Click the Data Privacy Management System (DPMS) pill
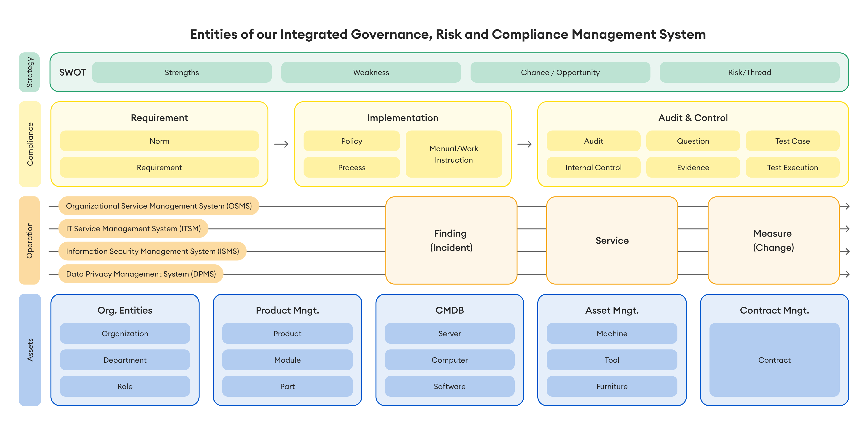 (x=141, y=274)
